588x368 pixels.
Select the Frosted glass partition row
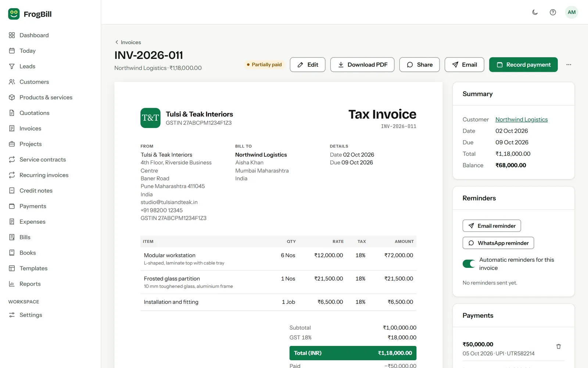(x=278, y=282)
